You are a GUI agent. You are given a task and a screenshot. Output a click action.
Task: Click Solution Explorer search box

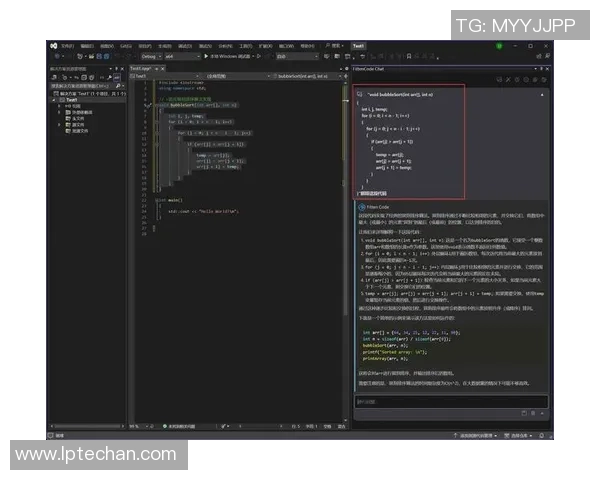tap(88, 86)
